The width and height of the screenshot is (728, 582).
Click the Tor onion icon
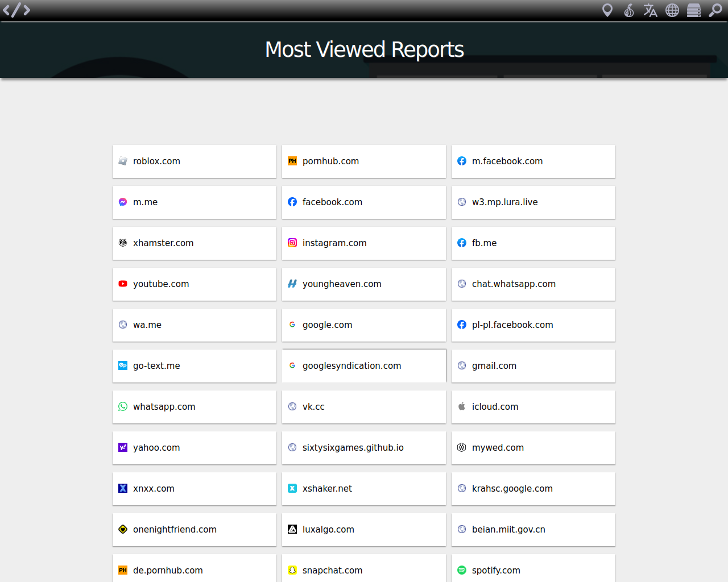tap(629, 10)
